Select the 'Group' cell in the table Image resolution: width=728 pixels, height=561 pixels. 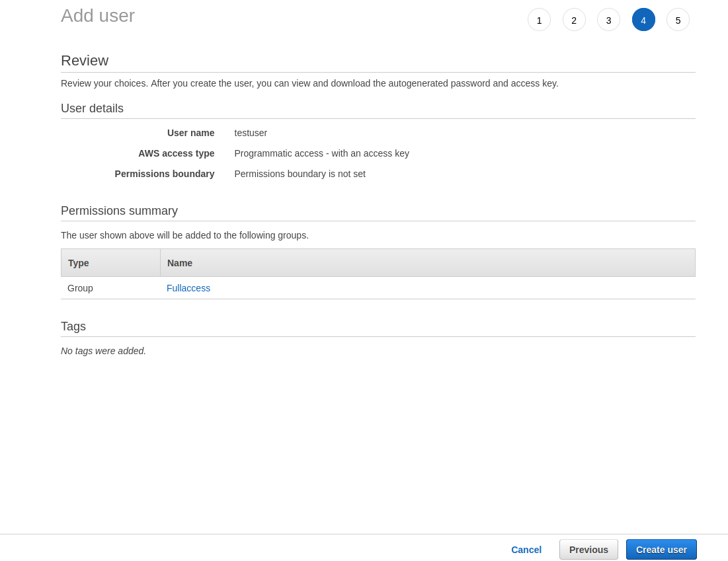coord(80,288)
